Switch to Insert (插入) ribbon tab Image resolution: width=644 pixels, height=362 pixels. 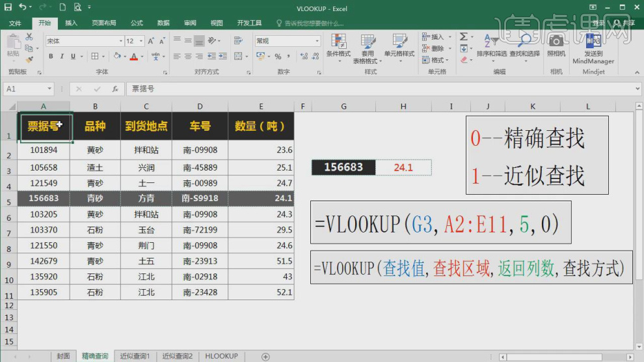pyautogui.click(x=71, y=23)
